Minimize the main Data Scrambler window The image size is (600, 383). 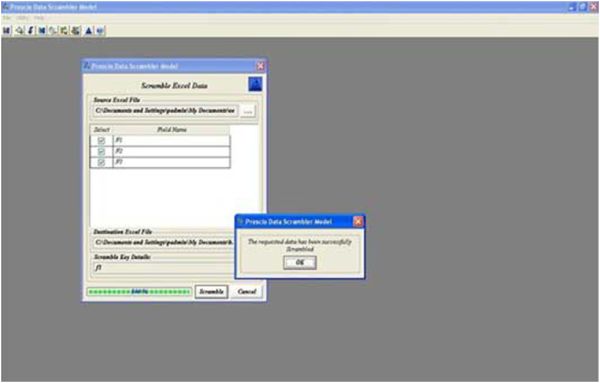coord(572,7)
